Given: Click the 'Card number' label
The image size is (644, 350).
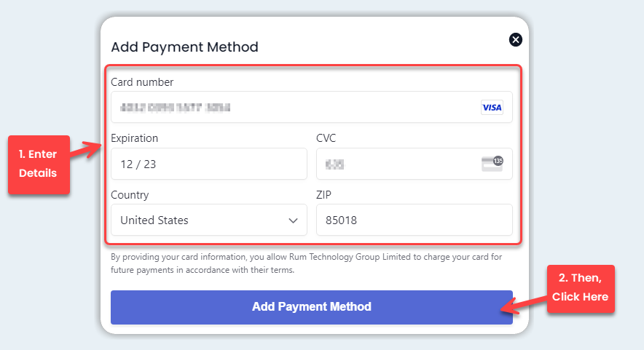Looking at the screenshot, I should pos(142,82).
